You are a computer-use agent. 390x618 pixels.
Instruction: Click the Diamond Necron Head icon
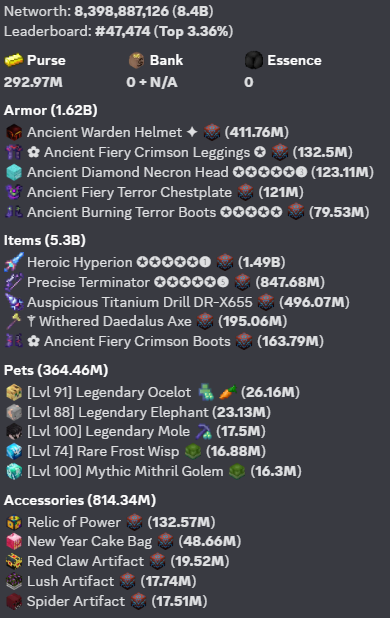pyautogui.click(x=14, y=172)
